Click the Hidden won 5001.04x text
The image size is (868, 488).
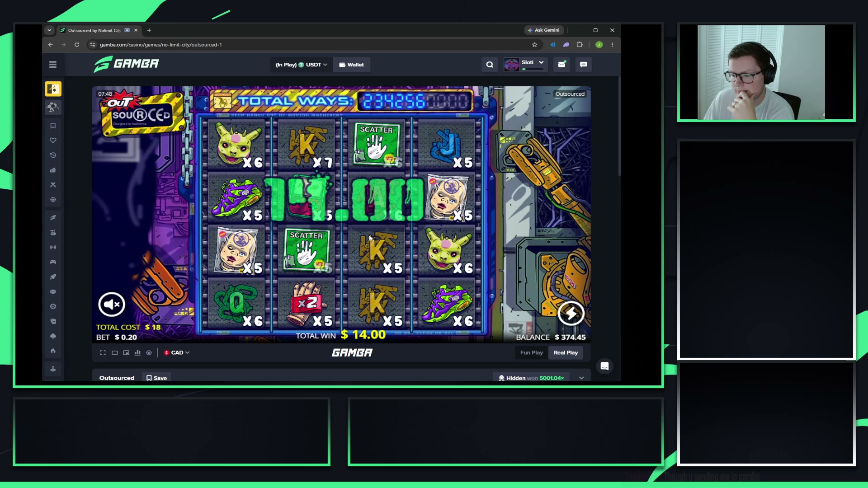[x=531, y=378]
